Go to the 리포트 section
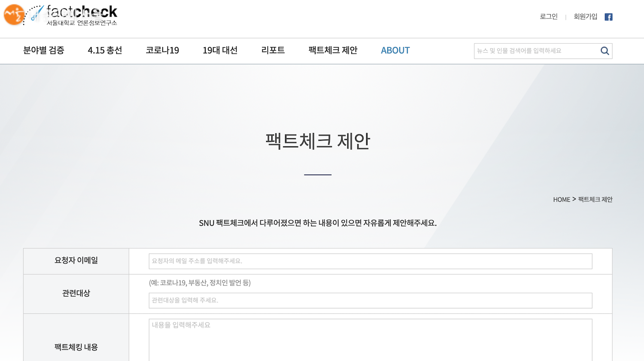 273,51
